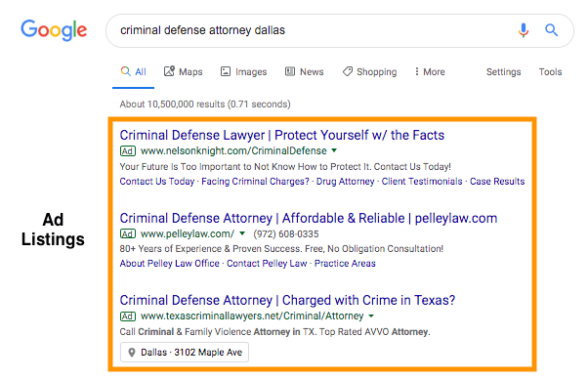Switch to the Images tab
This screenshot has height=379, width=588.
(244, 71)
